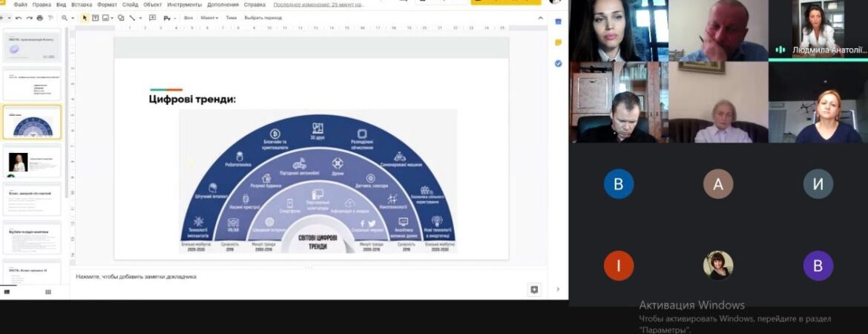The image size is (868, 334).
Task: Click the Тема button
Action: [231, 18]
